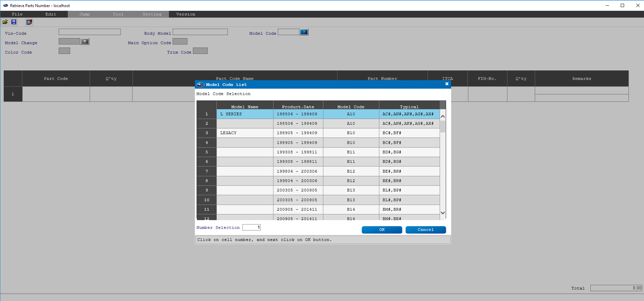
Task: Click the FIG-No. column header
Action: tap(487, 79)
